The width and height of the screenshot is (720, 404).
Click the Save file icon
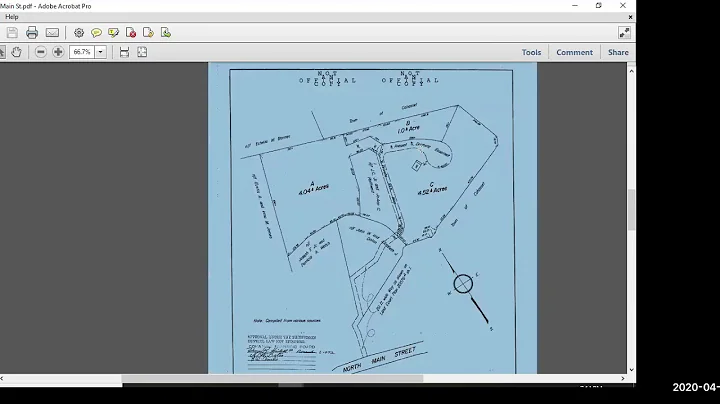coord(12,33)
